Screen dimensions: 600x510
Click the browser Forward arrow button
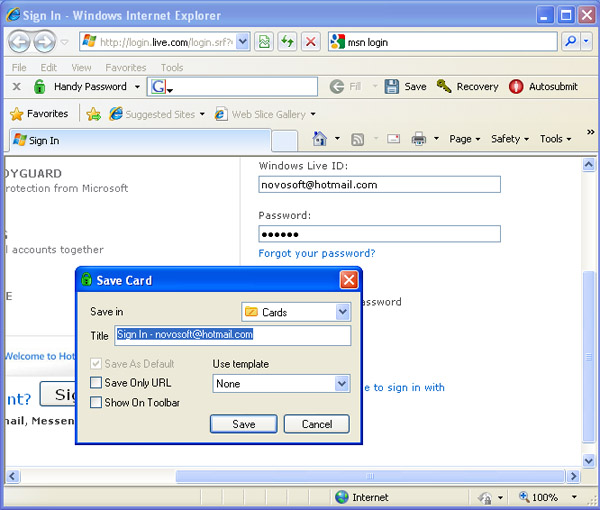coord(45,42)
